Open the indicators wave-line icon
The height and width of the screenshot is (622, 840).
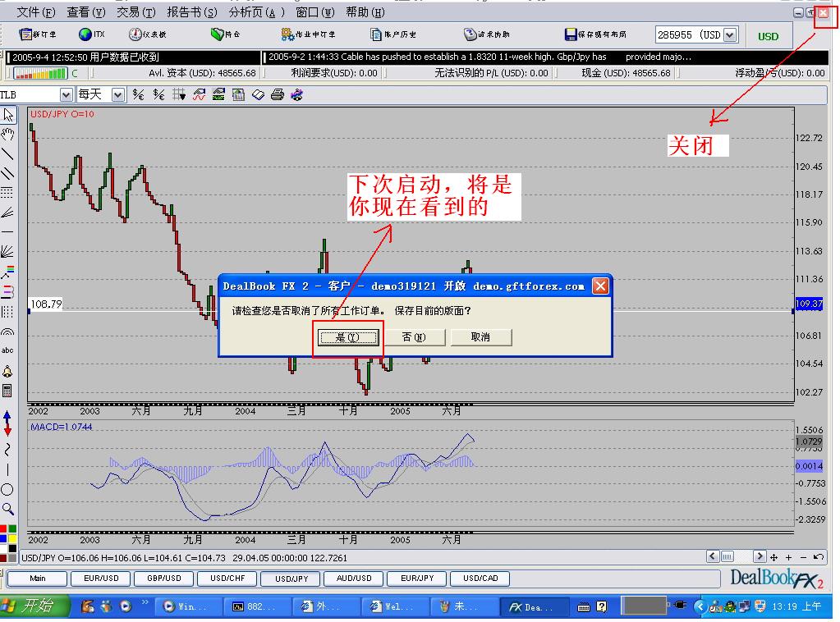[199, 94]
